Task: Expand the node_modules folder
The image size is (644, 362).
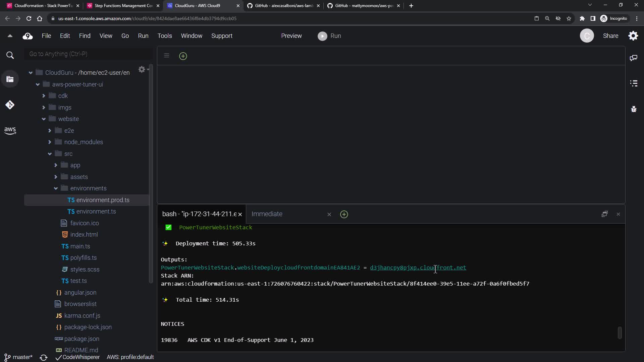Action: coord(50,142)
